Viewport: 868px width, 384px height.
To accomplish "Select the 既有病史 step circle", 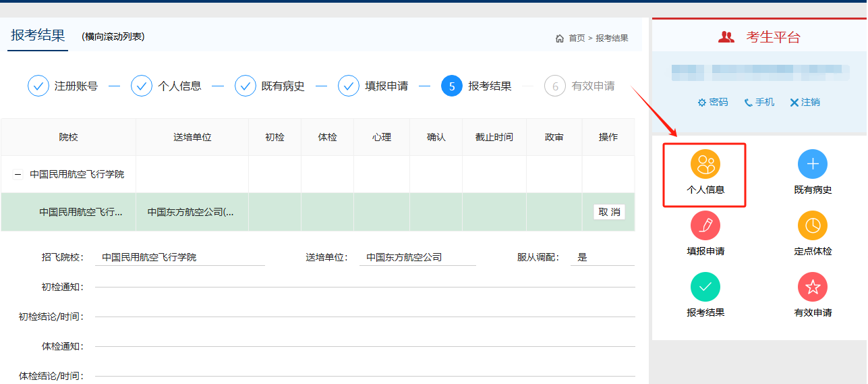I will [245, 86].
